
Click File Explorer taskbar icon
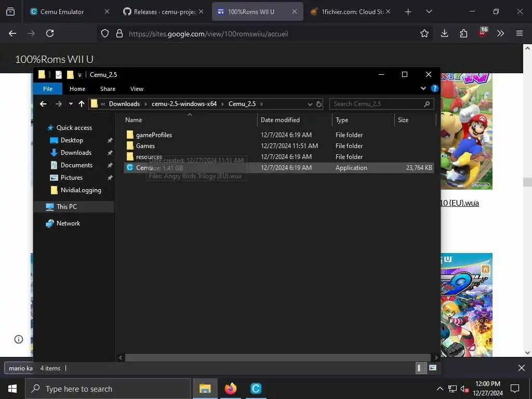(205, 389)
